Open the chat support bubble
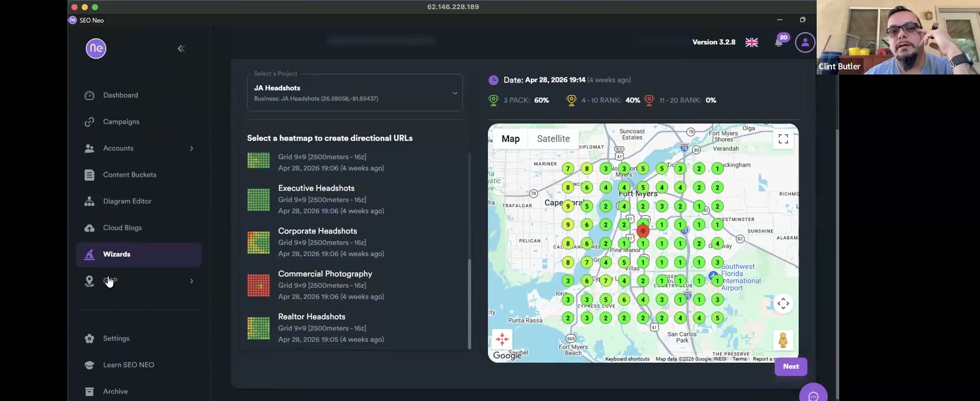The width and height of the screenshot is (980, 401). [x=814, y=396]
